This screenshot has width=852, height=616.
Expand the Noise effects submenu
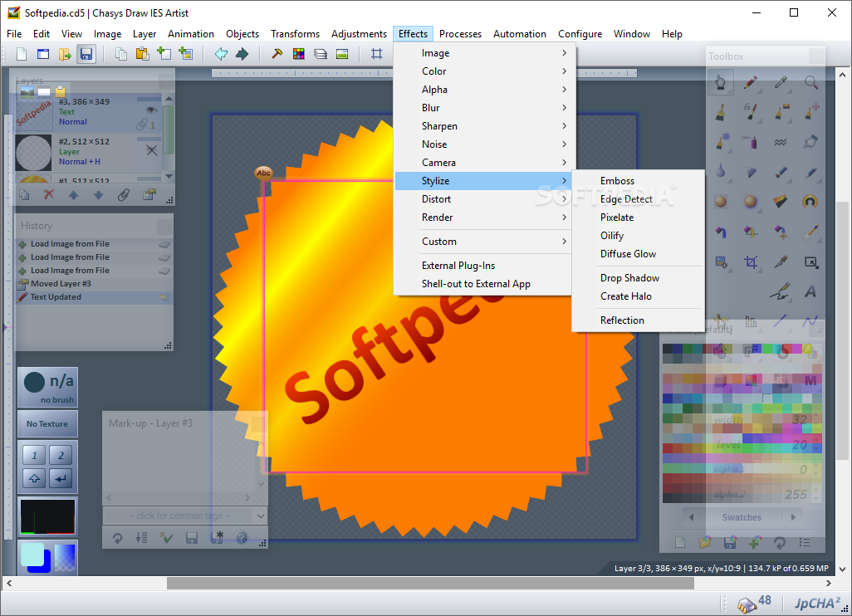(482, 144)
